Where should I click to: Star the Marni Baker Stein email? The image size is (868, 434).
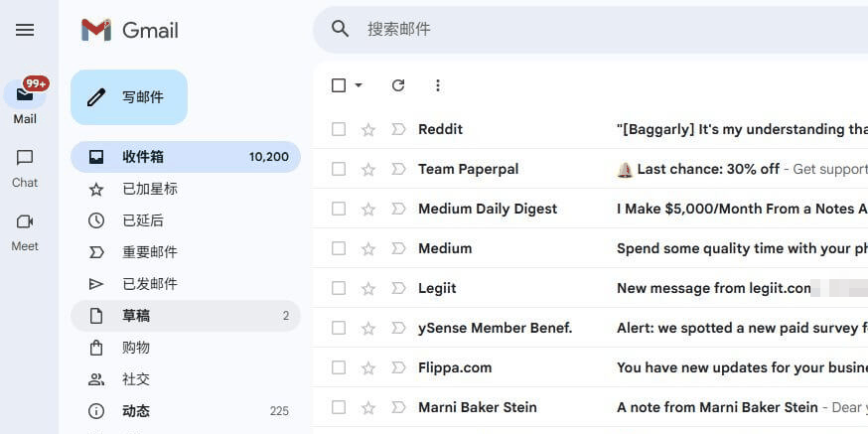[368, 408]
